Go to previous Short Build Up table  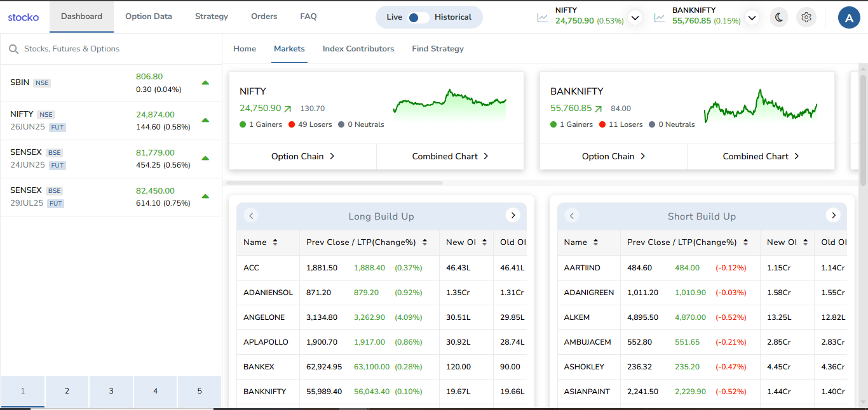(x=572, y=216)
